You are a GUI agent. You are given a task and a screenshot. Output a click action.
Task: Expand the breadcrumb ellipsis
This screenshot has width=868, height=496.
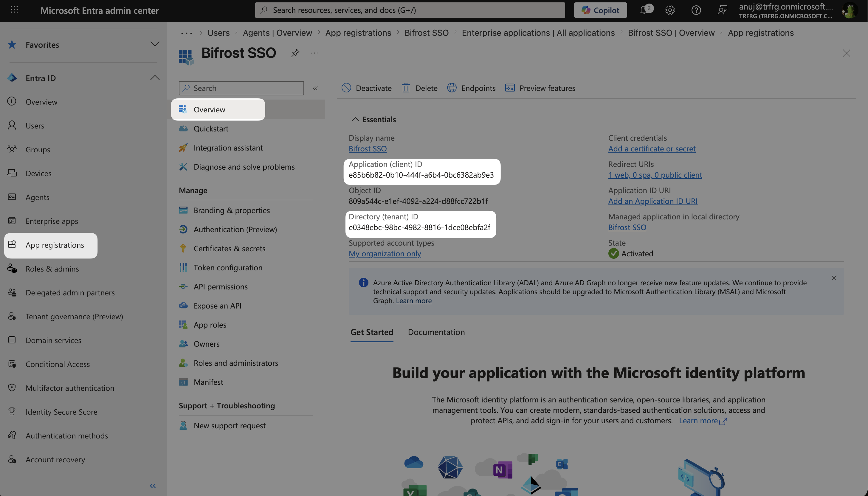click(x=186, y=33)
